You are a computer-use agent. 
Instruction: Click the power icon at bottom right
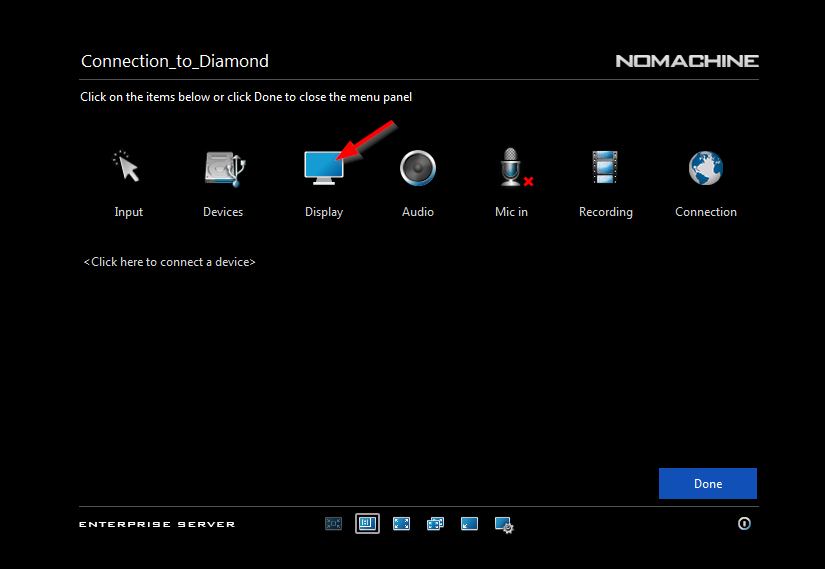tap(744, 523)
